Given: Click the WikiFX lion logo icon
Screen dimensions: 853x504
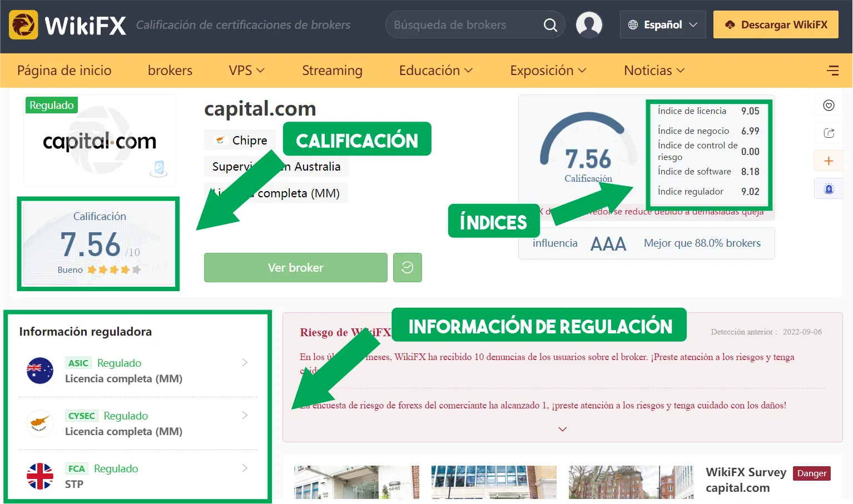Looking at the screenshot, I should coord(23,24).
